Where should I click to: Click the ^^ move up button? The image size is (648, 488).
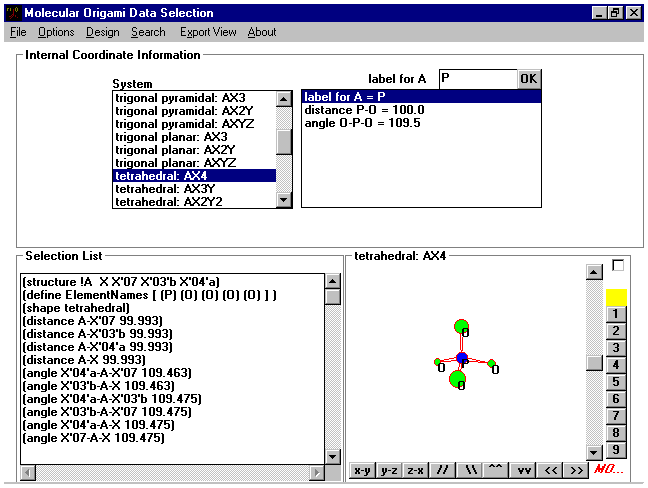pos(497,470)
